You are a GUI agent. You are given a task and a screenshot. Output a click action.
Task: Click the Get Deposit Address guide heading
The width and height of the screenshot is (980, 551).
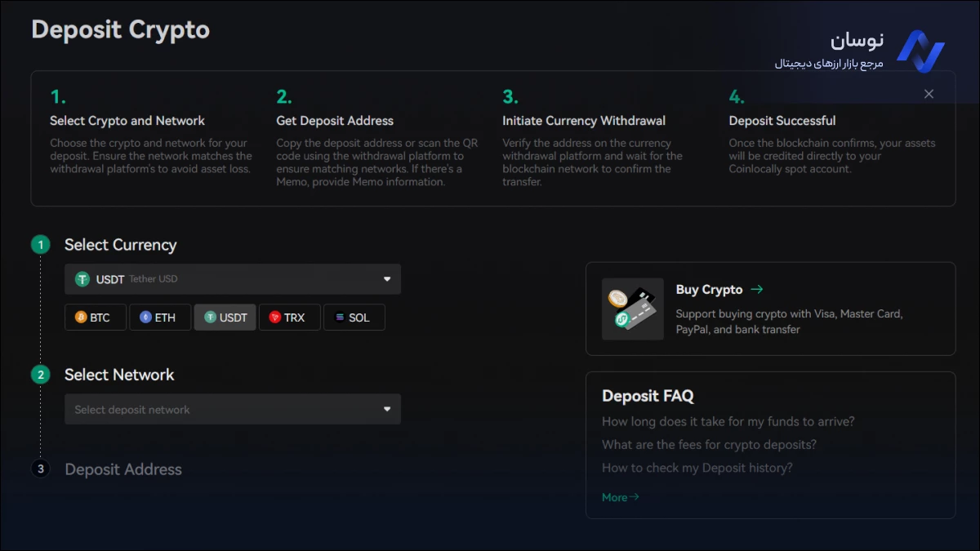click(335, 121)
